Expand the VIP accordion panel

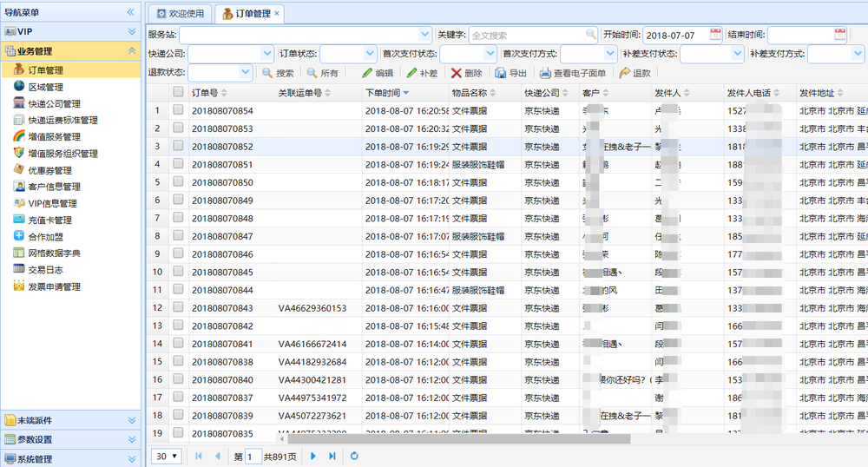coord(132,31)
